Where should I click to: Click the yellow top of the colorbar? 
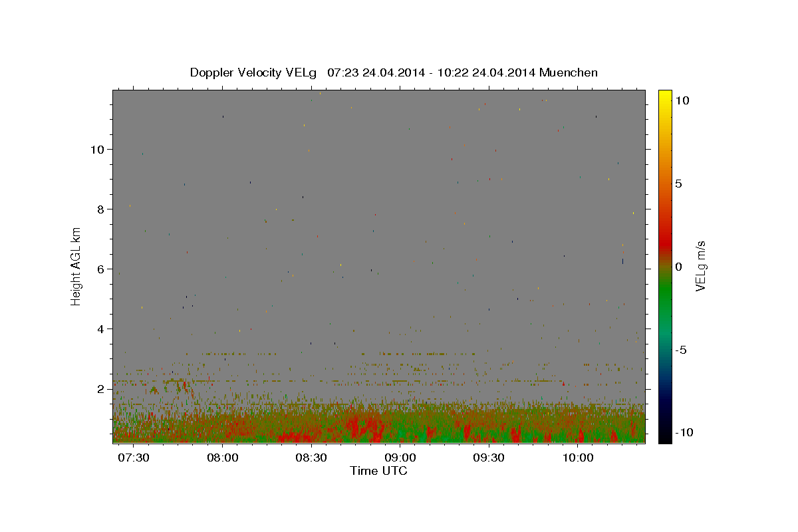(665, 96)
